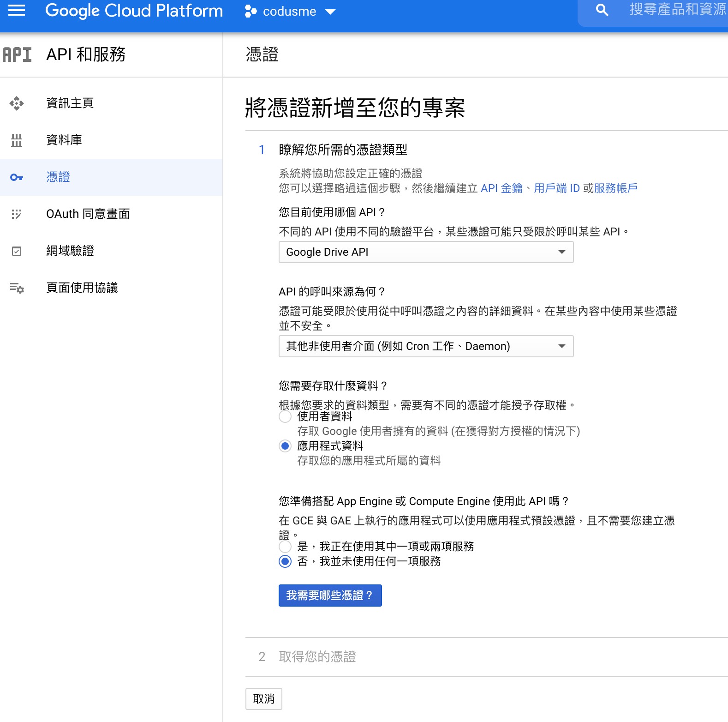Click the 將憑證新增至您的專案 heading
Image resolution: width=728 pixels, height=722 pixels.
(x=355, y=108)
